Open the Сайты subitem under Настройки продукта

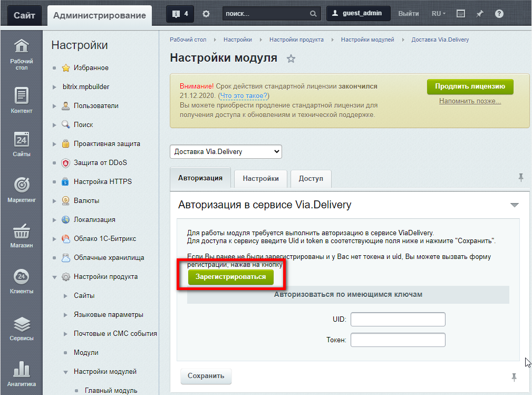(x=84, y=296)
